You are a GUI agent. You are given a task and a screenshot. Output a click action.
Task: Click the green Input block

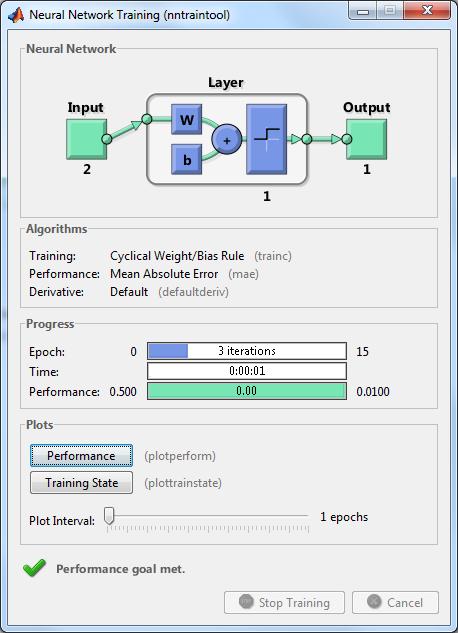point(87,139)
